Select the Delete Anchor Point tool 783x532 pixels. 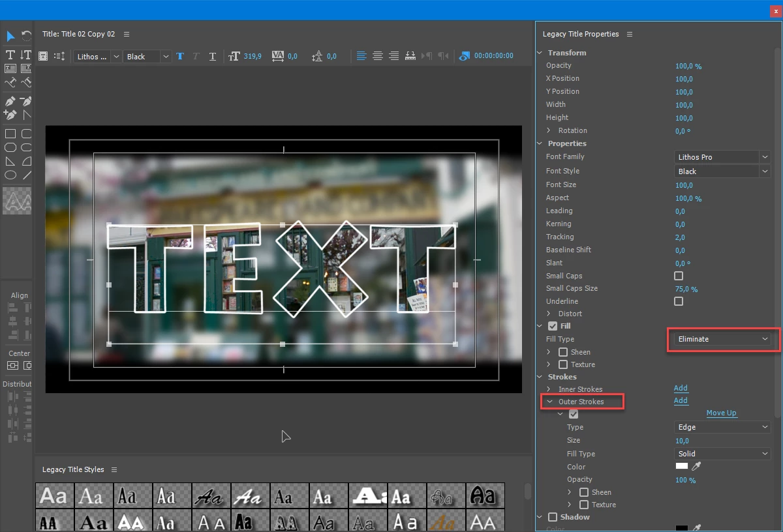[26, 101]
